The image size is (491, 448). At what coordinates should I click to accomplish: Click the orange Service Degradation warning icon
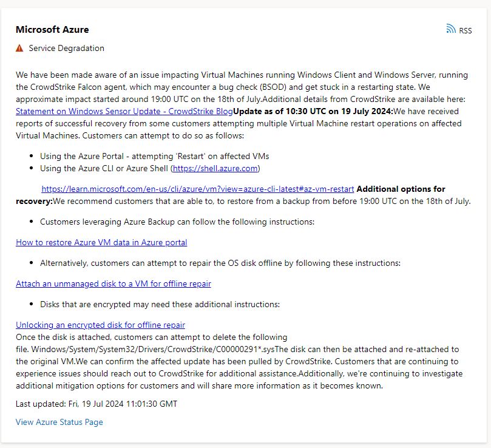20,49
